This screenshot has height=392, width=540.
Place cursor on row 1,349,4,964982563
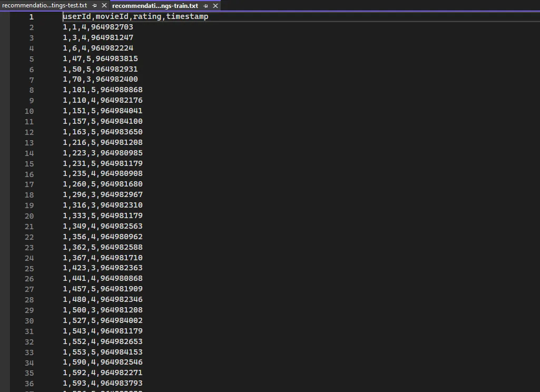pos(103,227)
